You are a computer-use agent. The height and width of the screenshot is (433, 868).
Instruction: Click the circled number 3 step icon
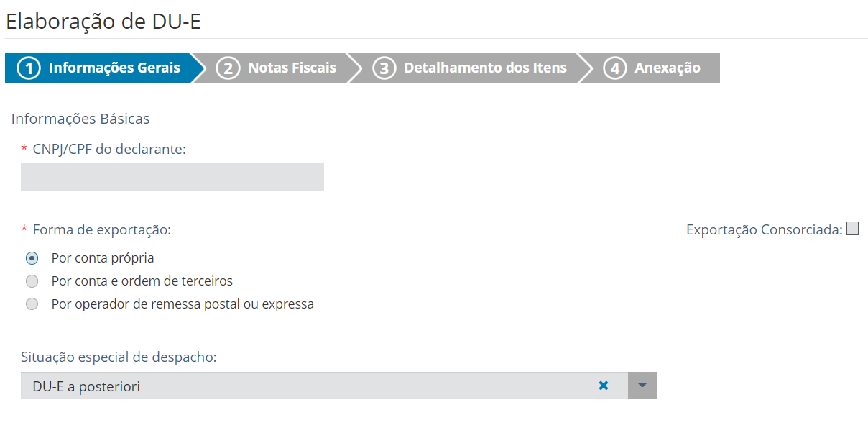click(384, 68)
